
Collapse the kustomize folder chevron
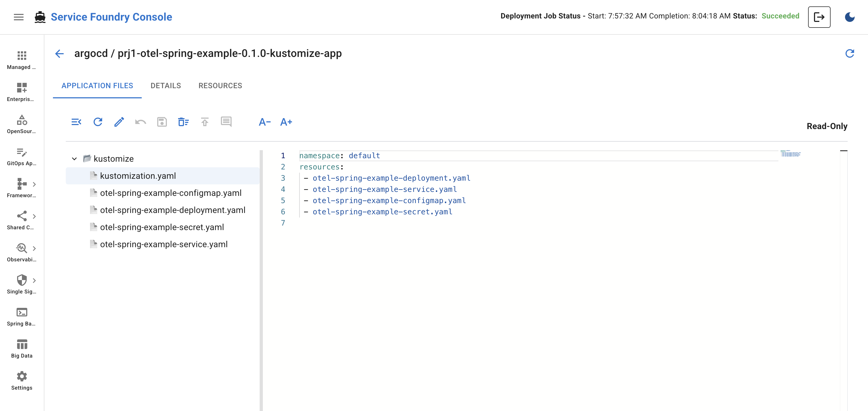click(x=74, y=158)
